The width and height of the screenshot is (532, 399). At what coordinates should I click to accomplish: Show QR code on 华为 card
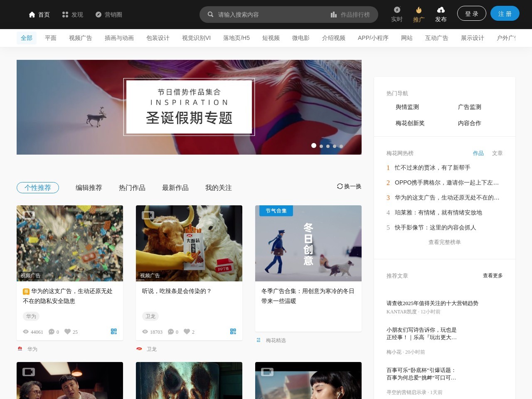coord(114,331)
